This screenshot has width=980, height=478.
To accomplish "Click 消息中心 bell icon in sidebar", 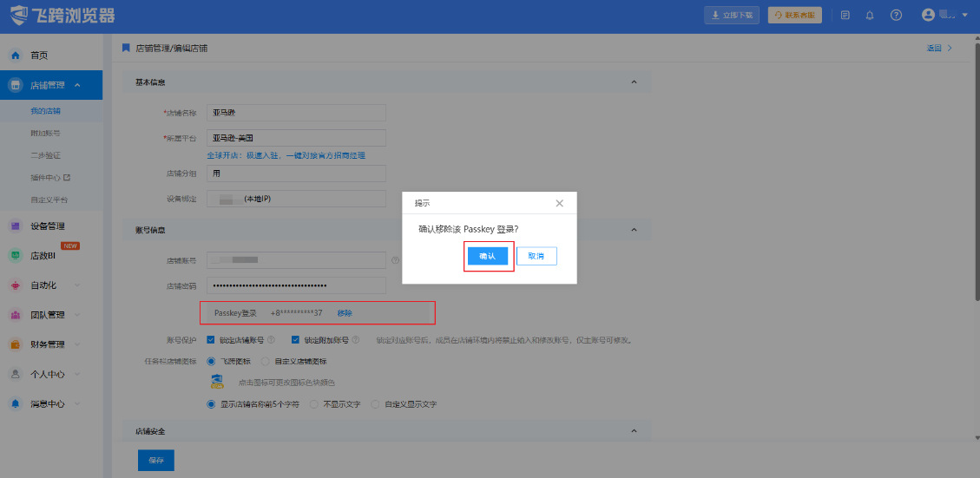I will (x=15, y=403).
